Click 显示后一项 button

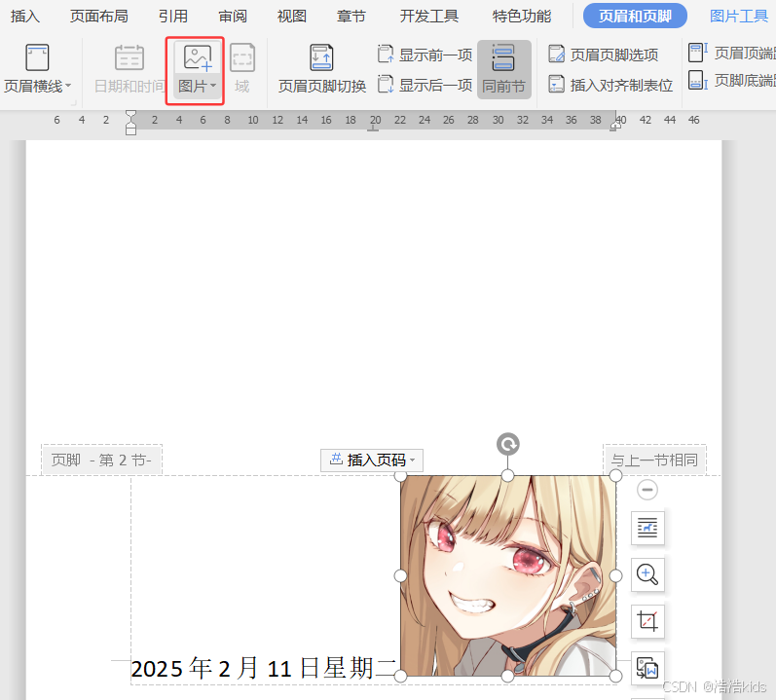[x=425, y=85]
